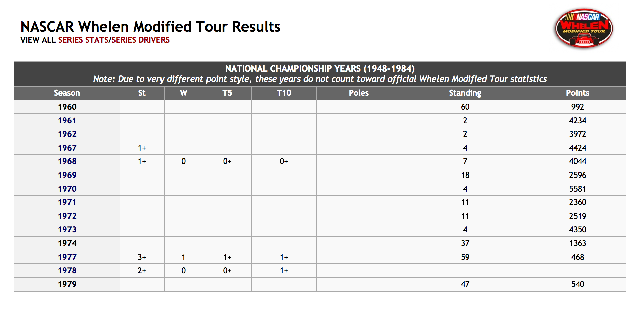644x310 pixels.
Task: Open the 1978 season link
Action: pyautogui.click(x=67, y=270)
